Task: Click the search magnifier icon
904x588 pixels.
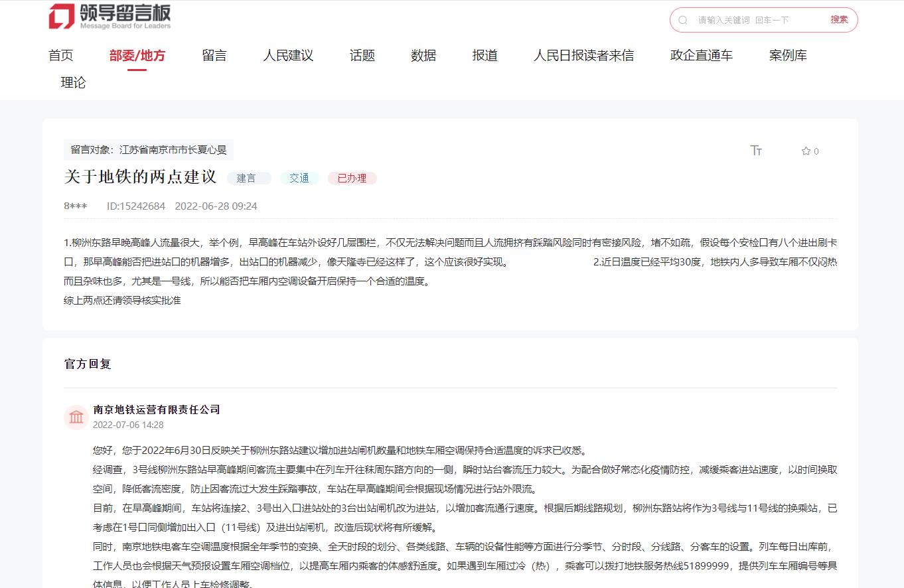Action: point(683,20)
